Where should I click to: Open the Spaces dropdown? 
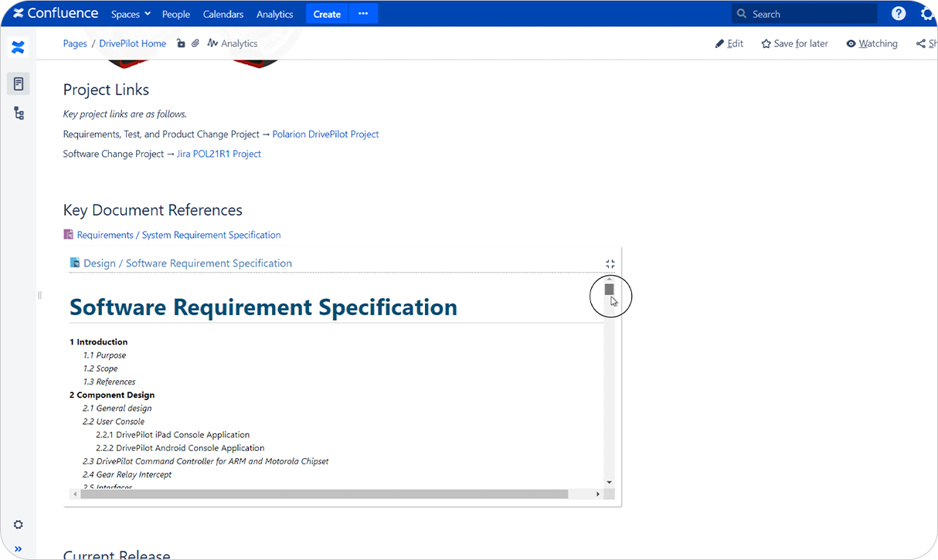click(130, 13)
